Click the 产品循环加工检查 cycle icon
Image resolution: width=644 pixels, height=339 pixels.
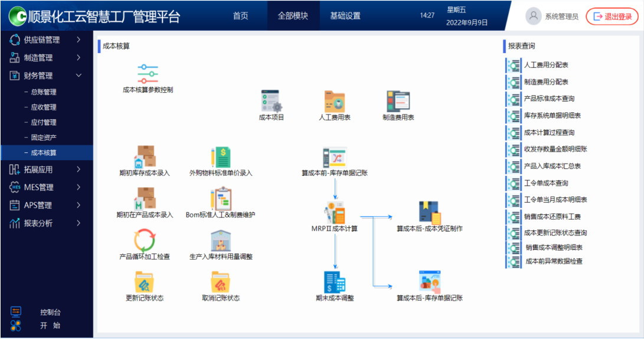(x=145, y=241)
